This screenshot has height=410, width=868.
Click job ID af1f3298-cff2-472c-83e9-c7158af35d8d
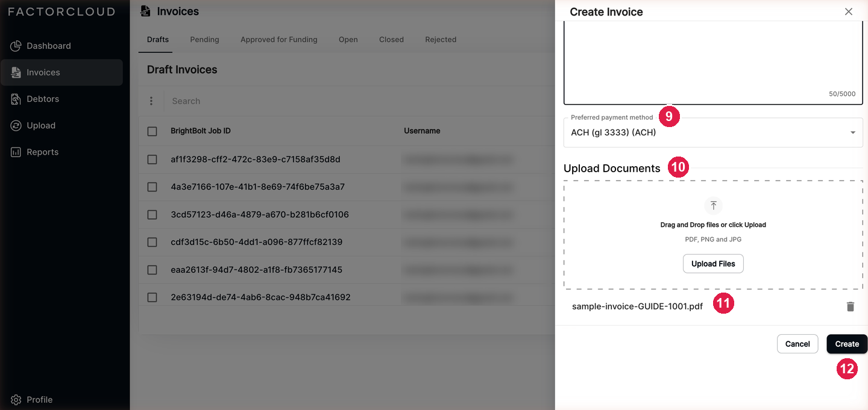(x=256, y=160)
